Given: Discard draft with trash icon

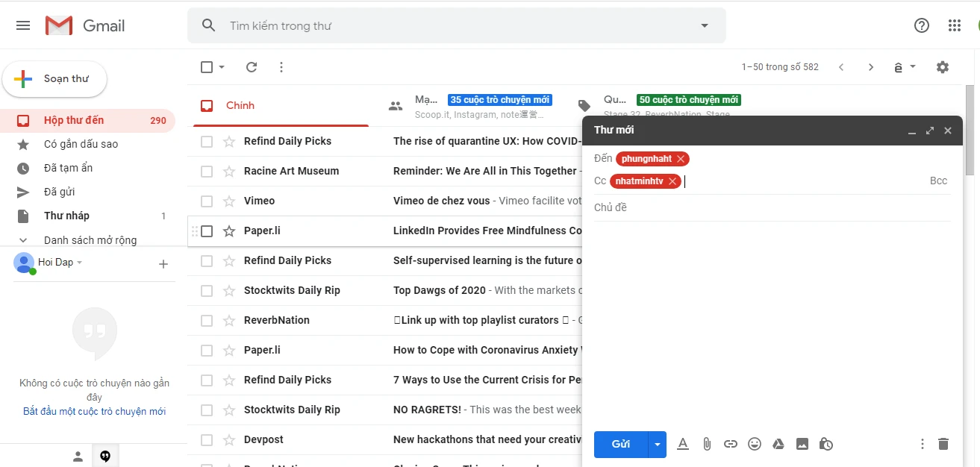Looking at the screenshot, I should point(943,444).
